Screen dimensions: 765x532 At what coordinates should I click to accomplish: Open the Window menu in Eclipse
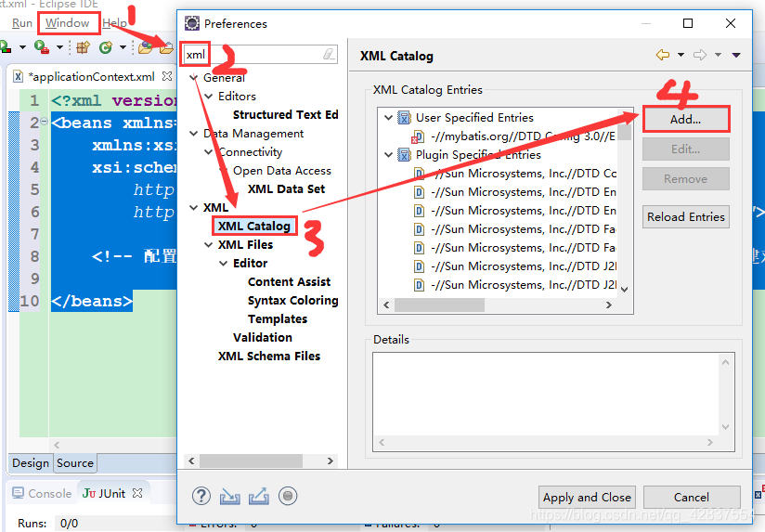coord(68,23)
